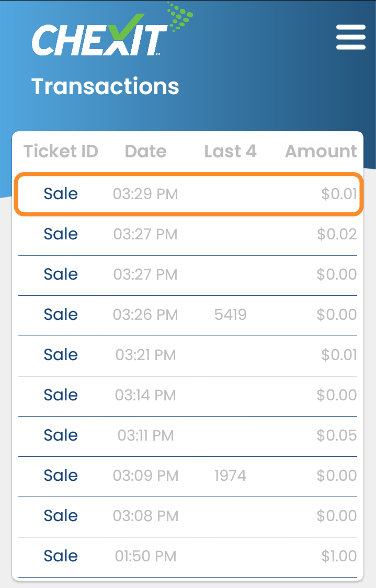Click the Transactions page title
This screenshot has height=588, width=376.
pos(105,86)
